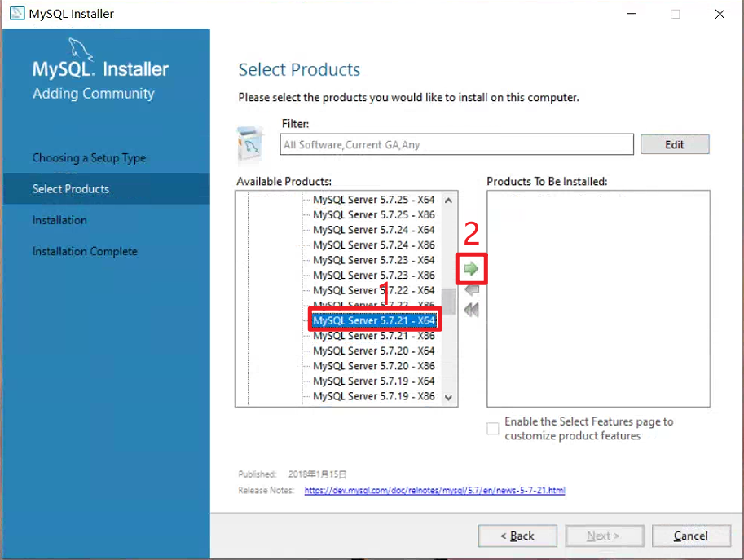The width and height of the screenshot is (744, 560).
Task: Open the 5.7.21 release notes link
Action: coord(434,490)
